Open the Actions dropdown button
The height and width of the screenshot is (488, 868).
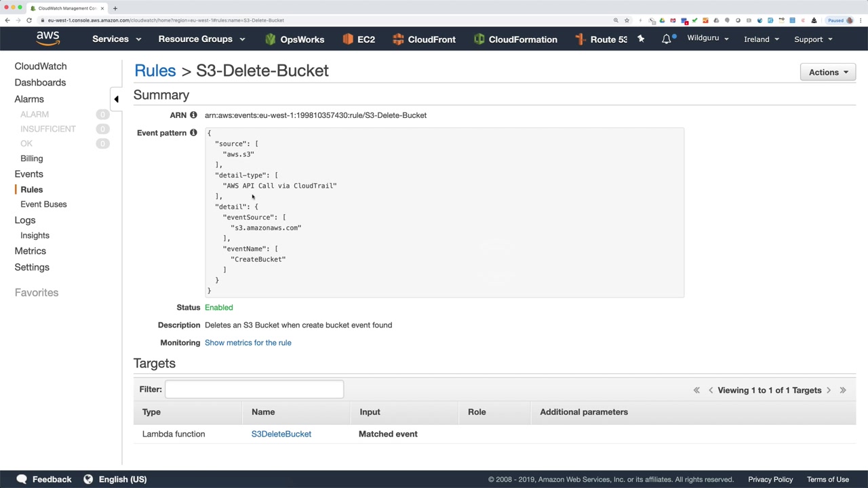point(828,73)
